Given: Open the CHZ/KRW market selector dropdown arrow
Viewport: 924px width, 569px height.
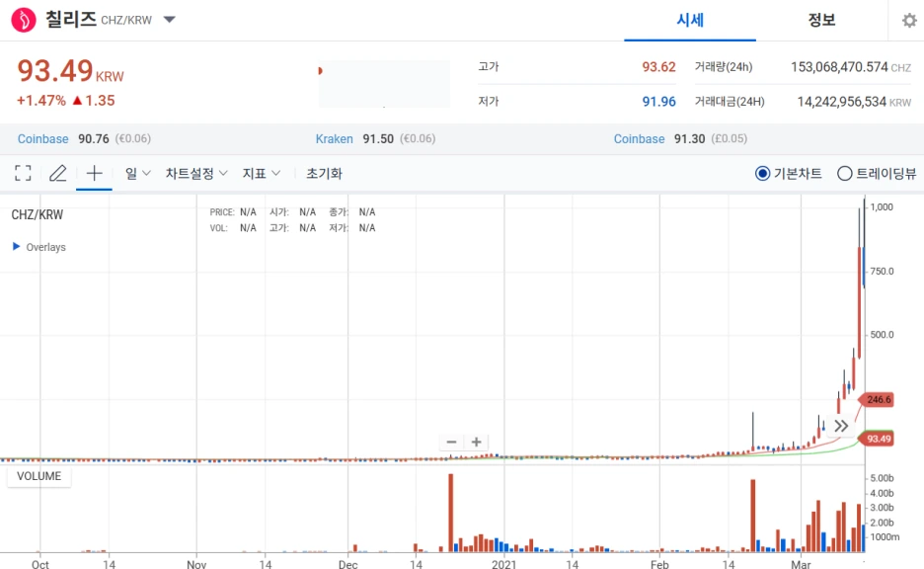Looking at the screenshot, I should tap(169, 20).
